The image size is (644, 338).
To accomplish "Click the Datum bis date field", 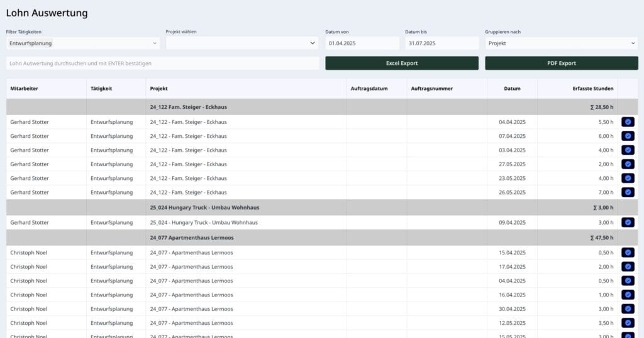I will [441, 43].
